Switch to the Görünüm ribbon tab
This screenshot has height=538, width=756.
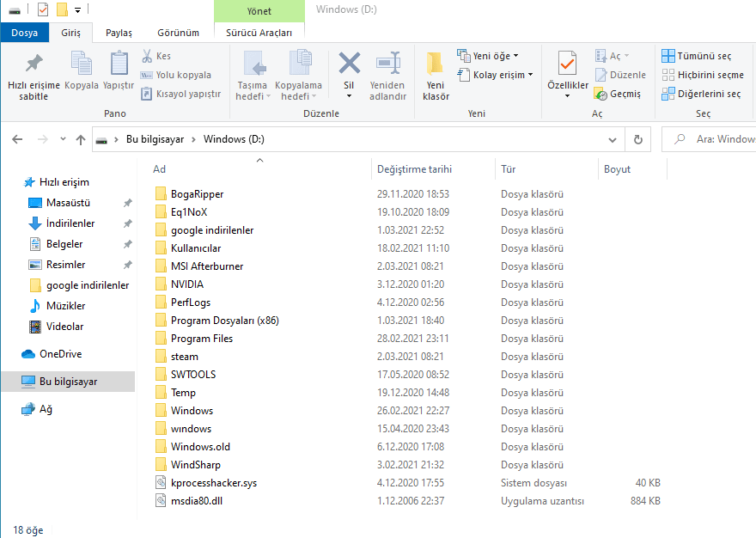(178, 33)
